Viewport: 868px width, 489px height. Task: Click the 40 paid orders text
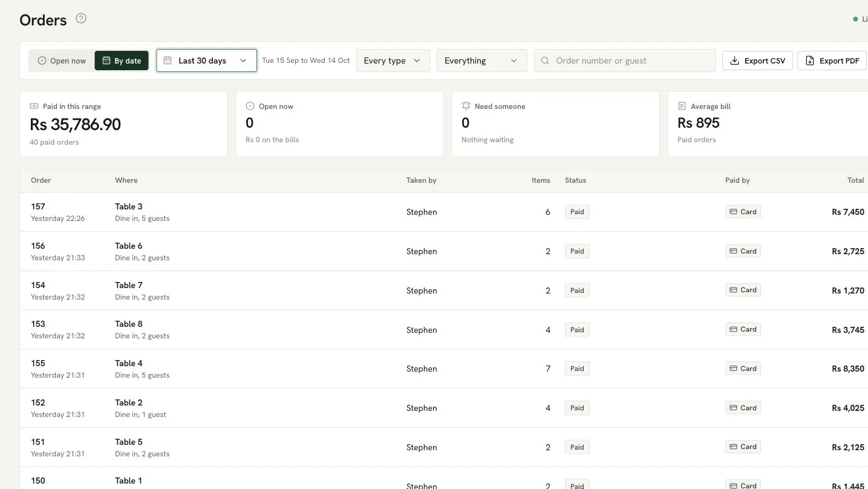click(x=54, y=142)
